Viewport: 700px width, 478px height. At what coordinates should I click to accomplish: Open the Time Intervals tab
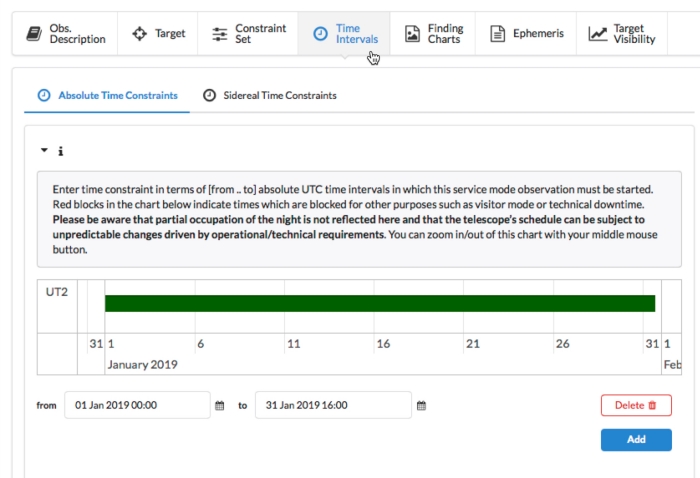click(346, 34)
